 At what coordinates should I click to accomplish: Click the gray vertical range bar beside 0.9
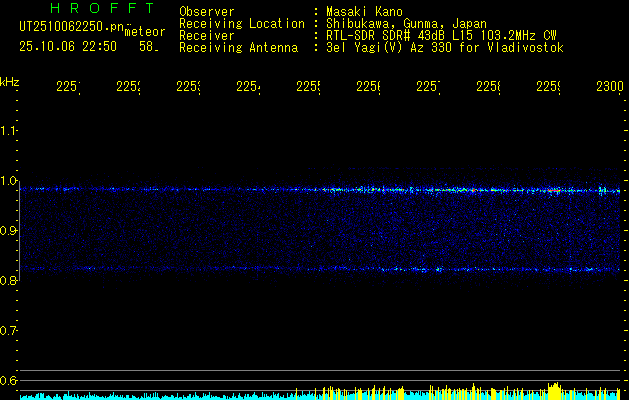(x=19, y=233)
